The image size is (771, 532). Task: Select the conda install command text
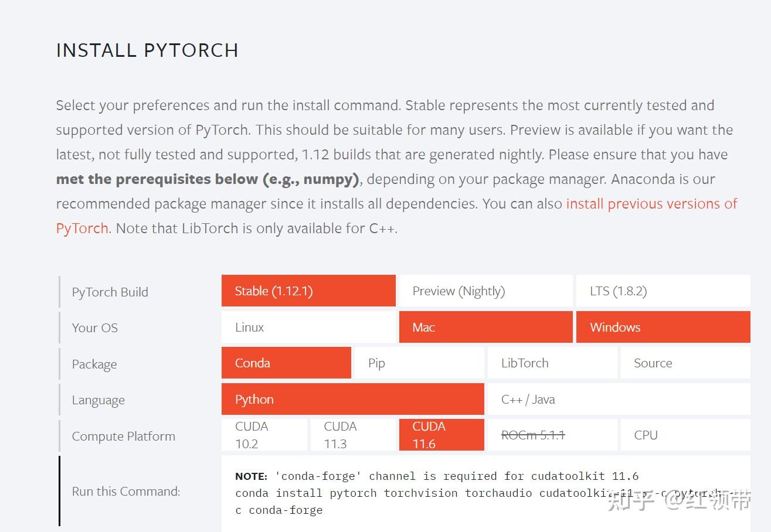410,493
